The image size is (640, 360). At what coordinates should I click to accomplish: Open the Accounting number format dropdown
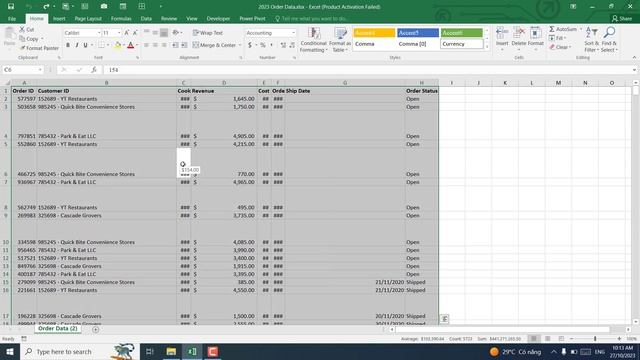293,33
